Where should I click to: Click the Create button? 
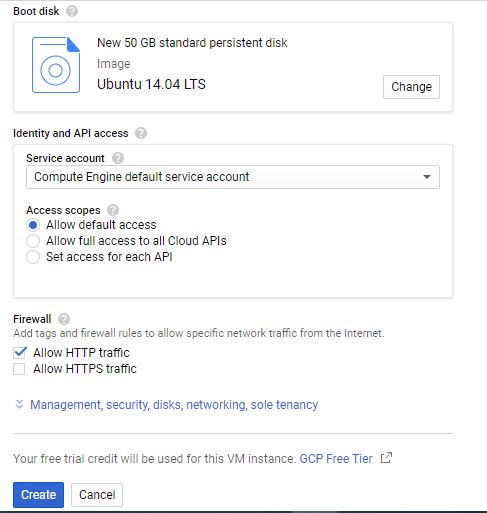[x=38, y=495]
